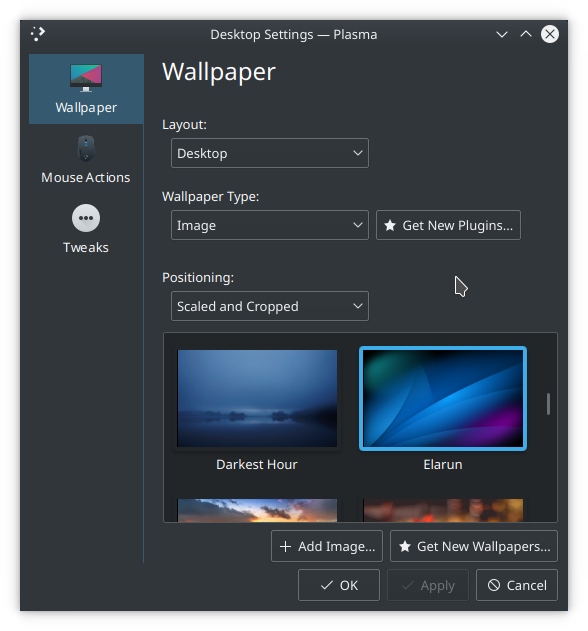Select the Darkest Hour wallpaper thumbnail

coord(257,398)
